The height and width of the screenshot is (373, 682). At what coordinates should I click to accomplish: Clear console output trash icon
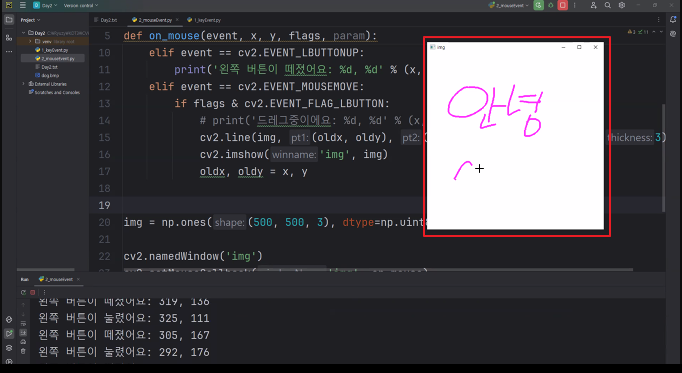(x=23, y=351)
